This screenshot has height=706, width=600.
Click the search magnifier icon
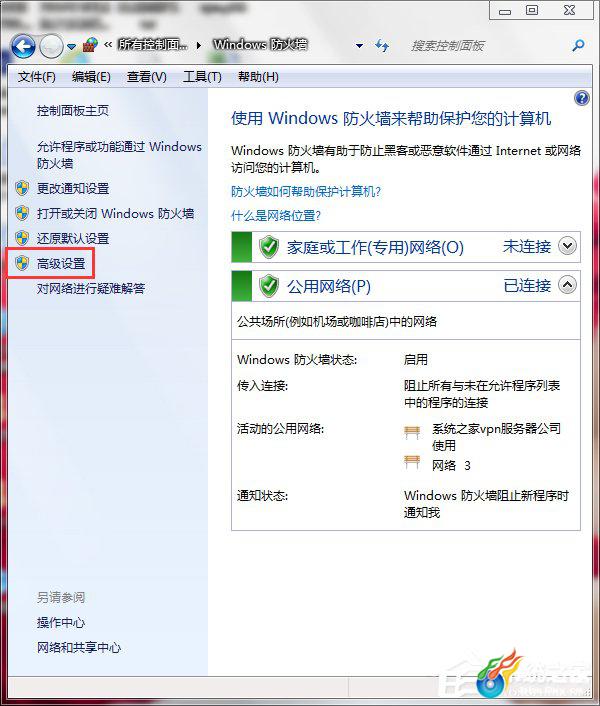[x=578, y=45]
